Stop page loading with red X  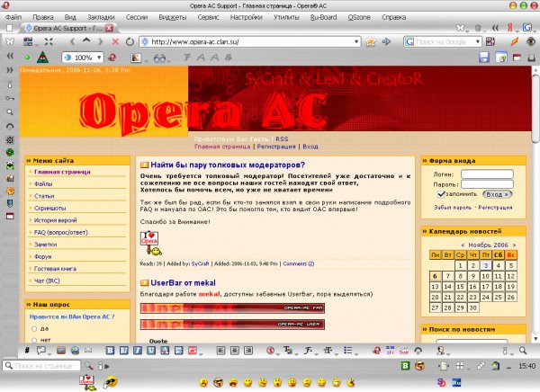[x=115, y=42]
